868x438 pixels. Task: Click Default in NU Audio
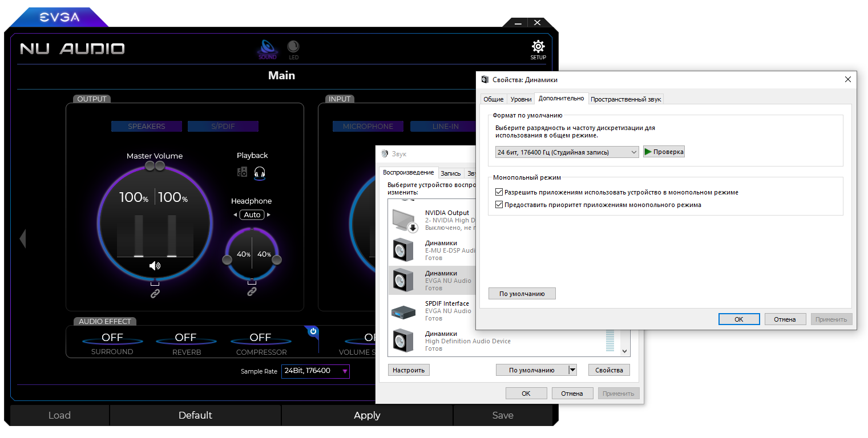195,415
